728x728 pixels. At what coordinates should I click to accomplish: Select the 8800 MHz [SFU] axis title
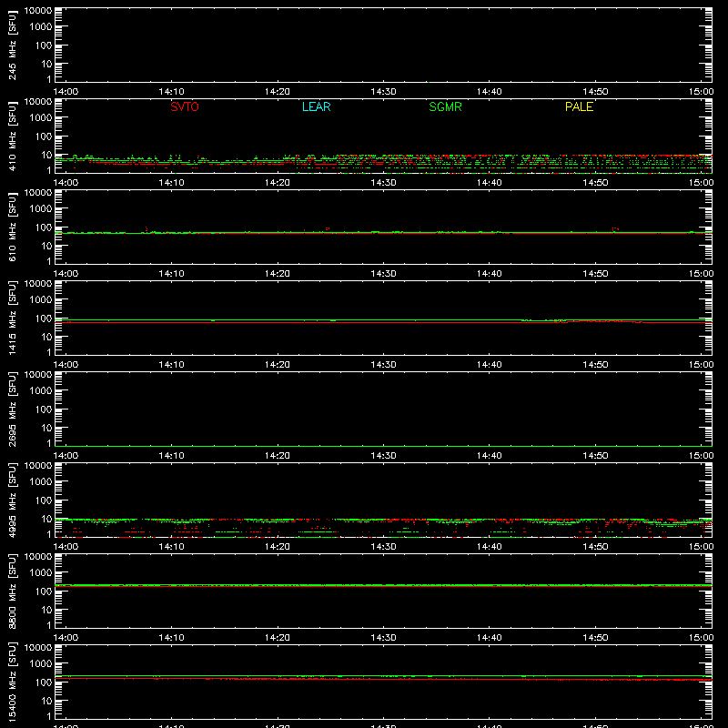tap(12, 591)
